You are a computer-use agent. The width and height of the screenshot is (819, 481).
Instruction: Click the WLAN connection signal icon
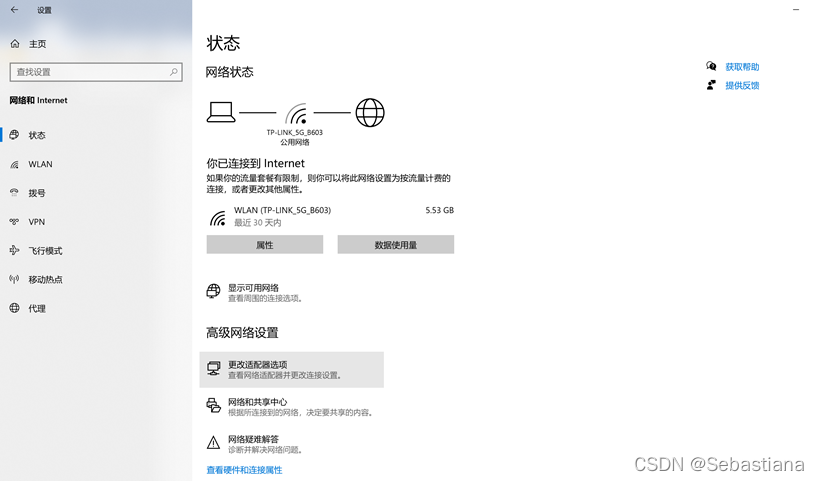click(217, 218)
